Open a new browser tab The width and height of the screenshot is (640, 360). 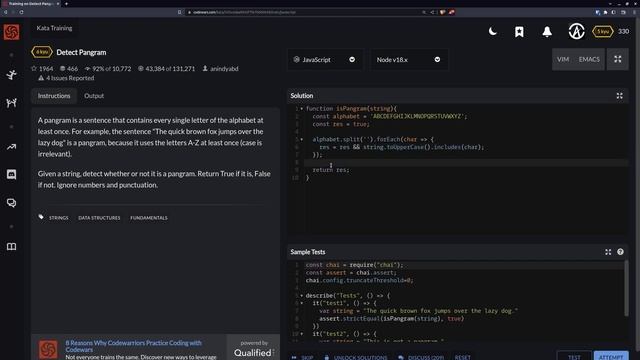pos(66,4)
